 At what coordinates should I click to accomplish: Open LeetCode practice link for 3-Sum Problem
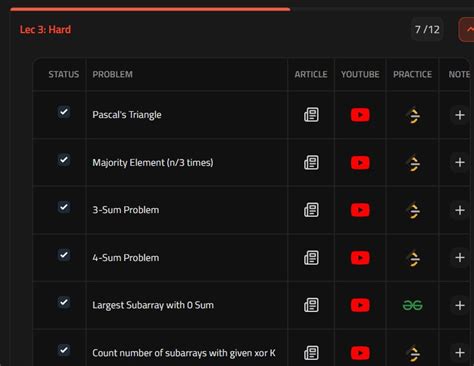[x=413, y=210]
